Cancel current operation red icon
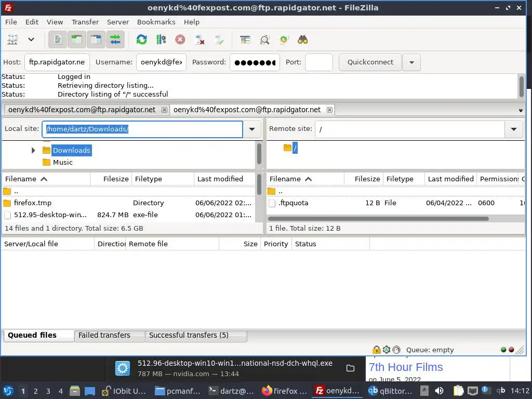 coord(180,39)
